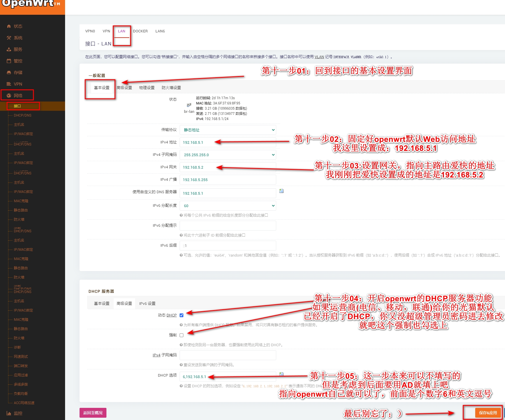Viewport: 505px width, 420px height.
Task: Click the IPv4 网关 input field
Action: click(x=228, y=167)
